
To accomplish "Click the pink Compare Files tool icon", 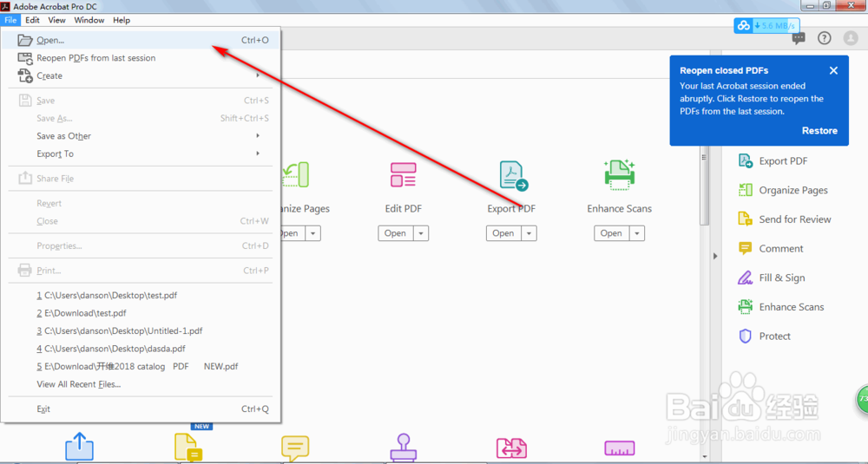I will 511,448.
